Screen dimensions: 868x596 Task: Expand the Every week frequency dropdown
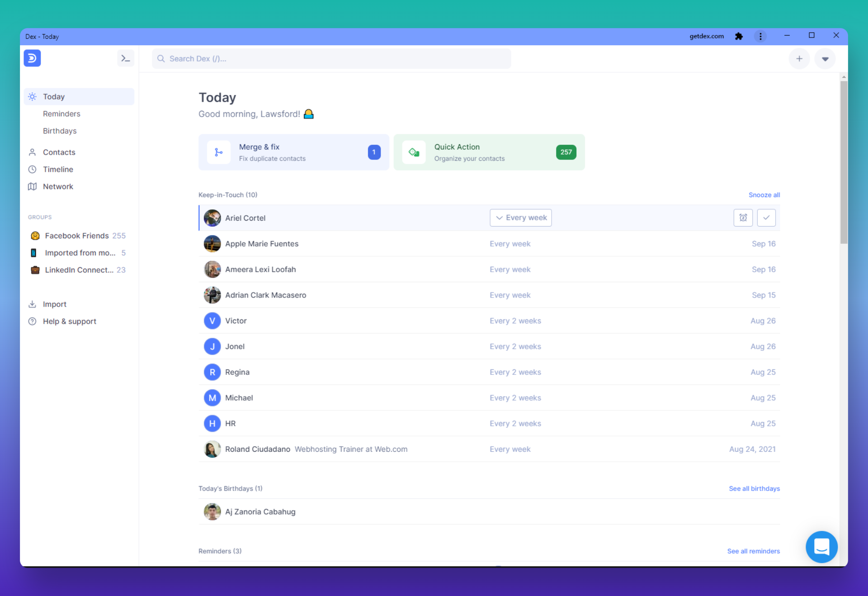520,218
